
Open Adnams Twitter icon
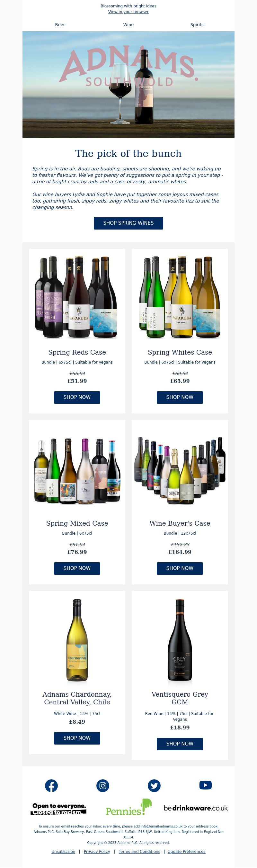(154, 786)
